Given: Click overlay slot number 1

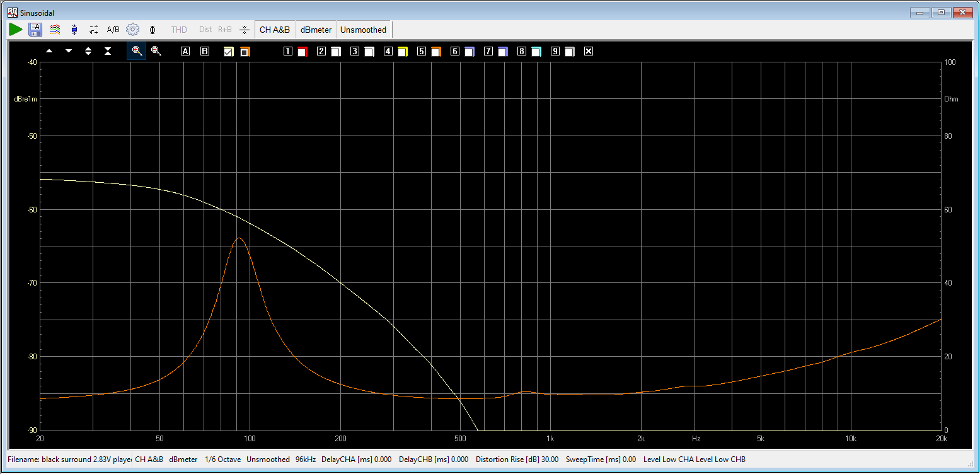Looking at the screenshot, I should click(287, 51).
